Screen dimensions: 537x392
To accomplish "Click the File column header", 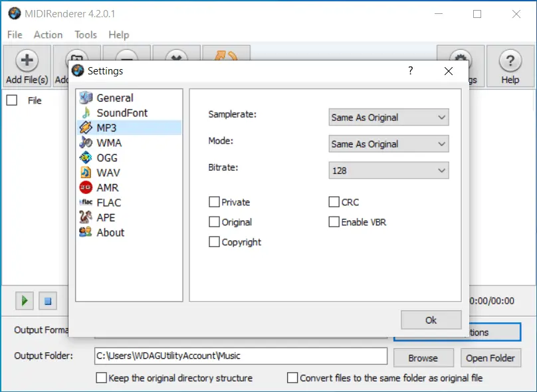I will [x=35, y=100].
